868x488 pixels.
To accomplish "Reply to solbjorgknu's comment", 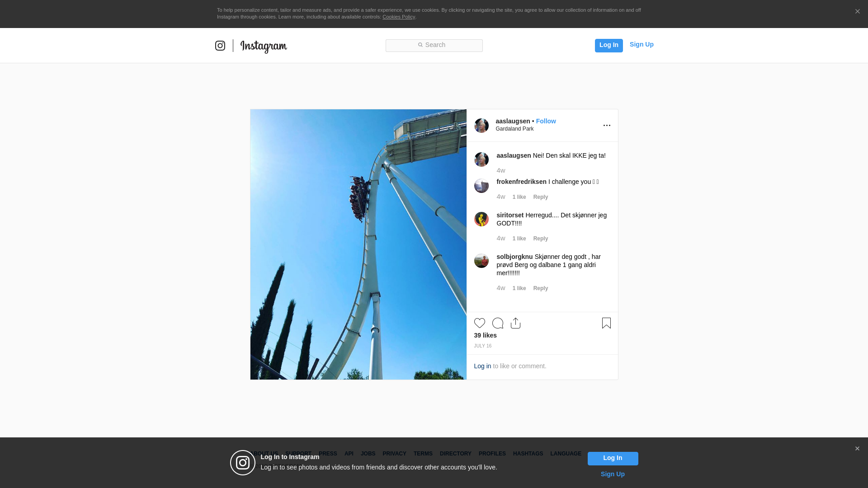I will point(540,288).
